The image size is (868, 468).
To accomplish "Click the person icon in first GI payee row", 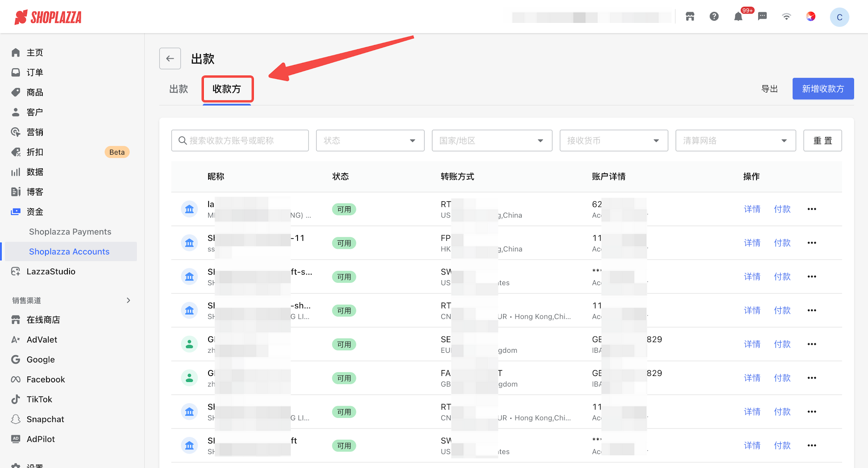I will 189,344.
